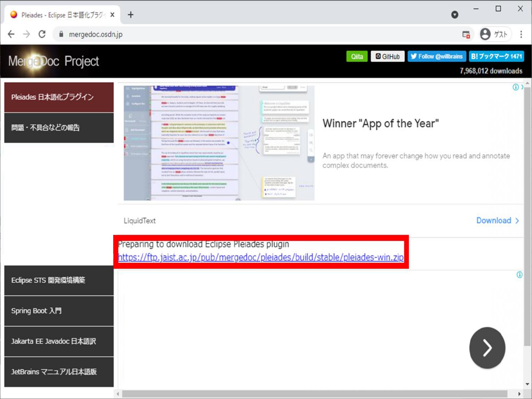Click the Twitter bird on the Follow button

(414, 56)
